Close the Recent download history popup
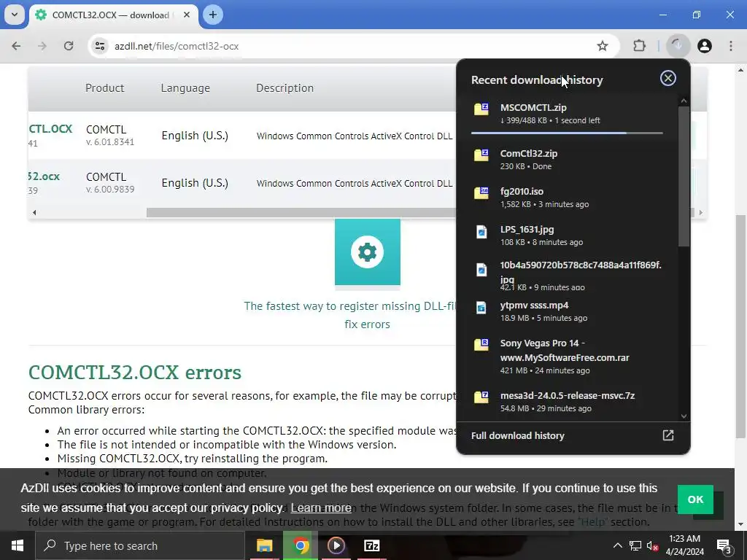This screenshot has height=560, width=747. [x=668, y=78]
